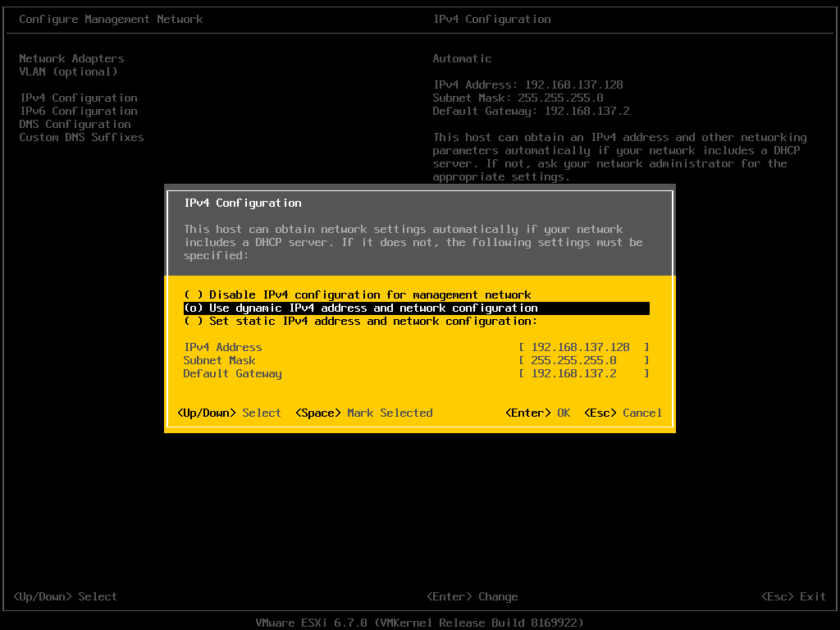The width and height of the screenshot is (840, 630).
Task: Select IPv4 Configuration in left menu
Action: tap(78, 98)
